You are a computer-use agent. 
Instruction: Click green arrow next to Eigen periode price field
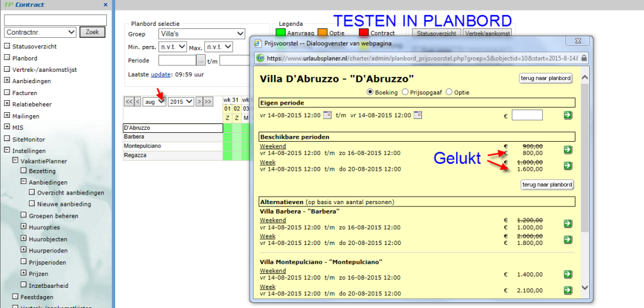(568, 115)
